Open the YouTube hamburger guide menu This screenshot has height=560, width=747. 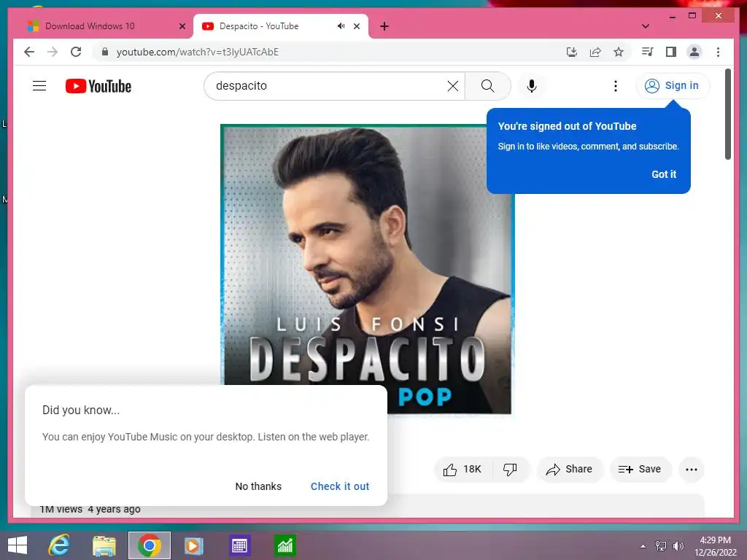(x=39, y=86)
